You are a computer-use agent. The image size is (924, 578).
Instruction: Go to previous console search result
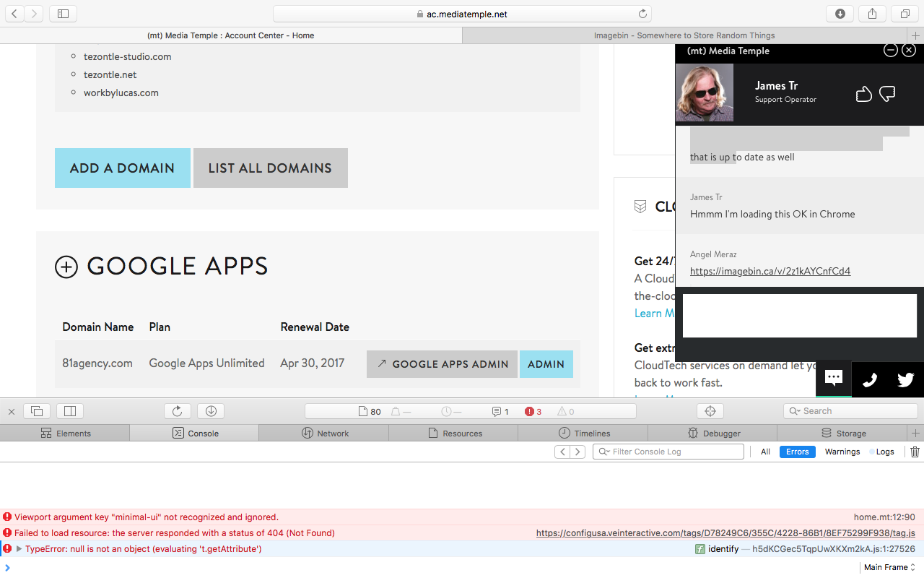pyautogui.click(x=562, y=452)
